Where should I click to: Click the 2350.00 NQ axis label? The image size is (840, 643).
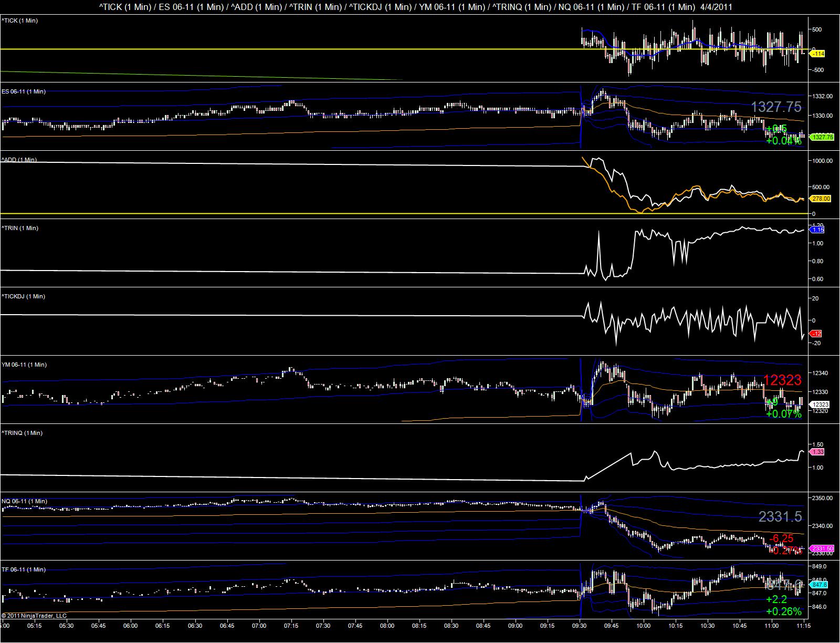click(x=823, y=498)
